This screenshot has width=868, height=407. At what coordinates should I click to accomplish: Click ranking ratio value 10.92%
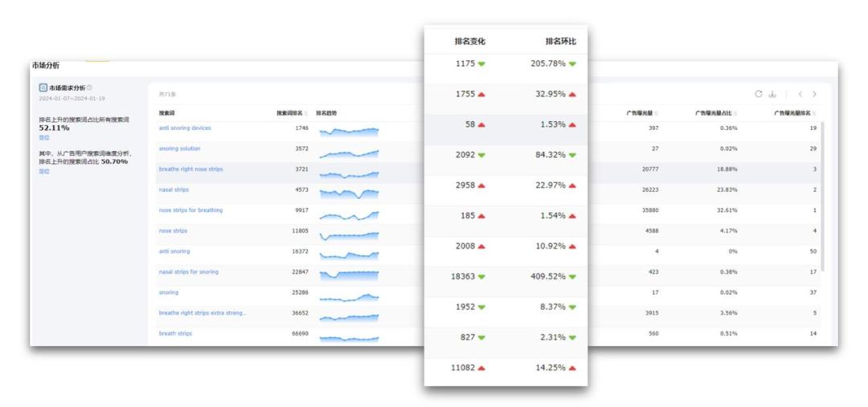(x=551, y=246)
